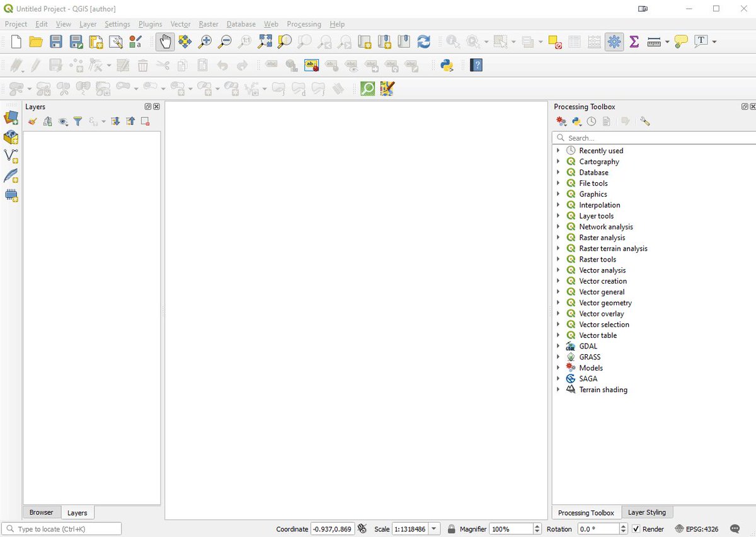756x537 pixels.
Task: Open the History clock icon in the Processing Toolbox
Action: 592,122
